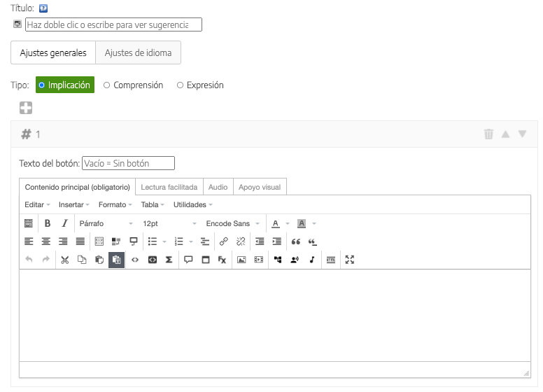Click the Ajustes de idioma button
Screen dimensions: 543x392
(138, 52)
